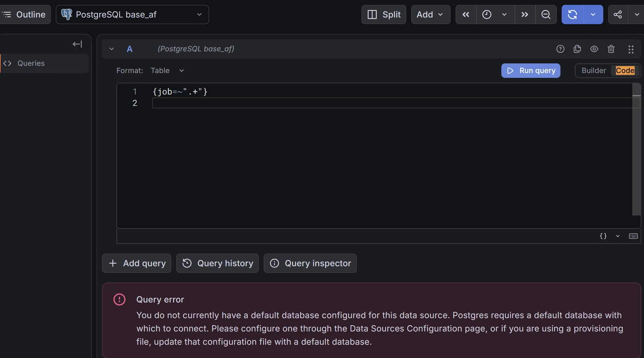644x358 pixels.
Task: Delete query A with trash icon
Action: [x=611, y=49]
